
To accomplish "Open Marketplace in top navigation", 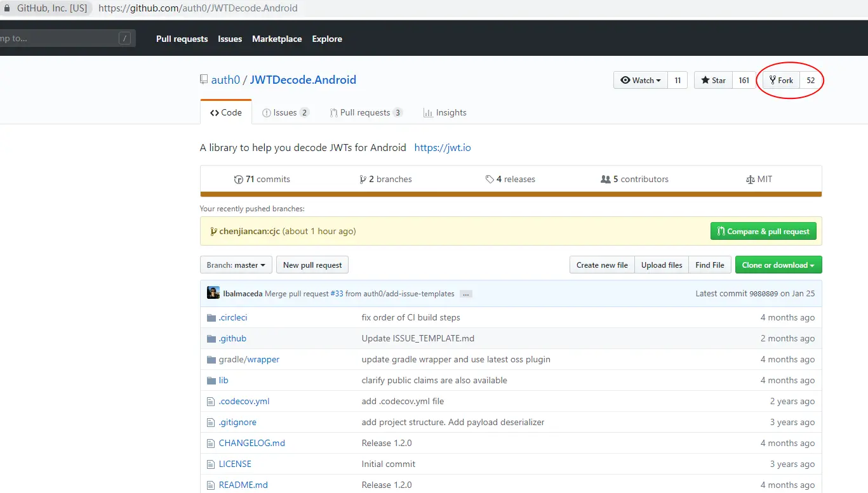I will pos(277,39).
